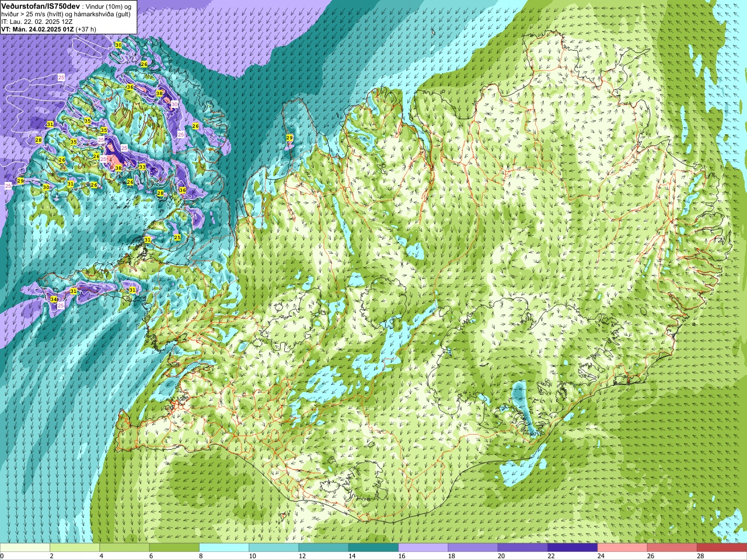Screen dimensions: 747x560
Task: Pick the 2–4 m/s light green legend swatch
Action: 75,548
